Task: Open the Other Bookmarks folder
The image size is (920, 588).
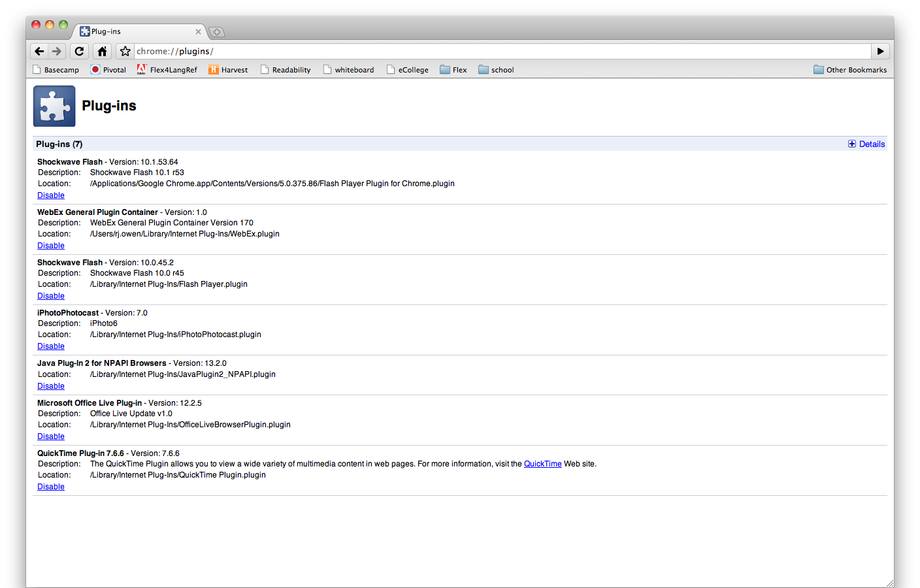Action: click(x=850, y=70)
